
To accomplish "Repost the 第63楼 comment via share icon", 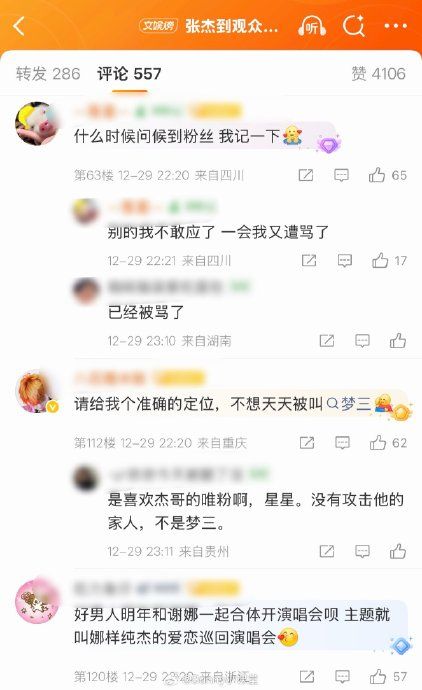I will pos(306,175).
